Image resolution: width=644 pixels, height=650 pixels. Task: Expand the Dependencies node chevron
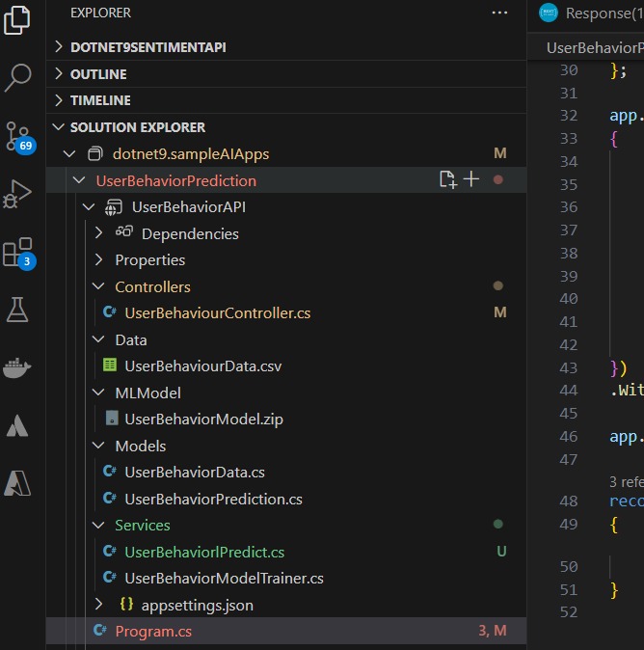coord(98,233)
